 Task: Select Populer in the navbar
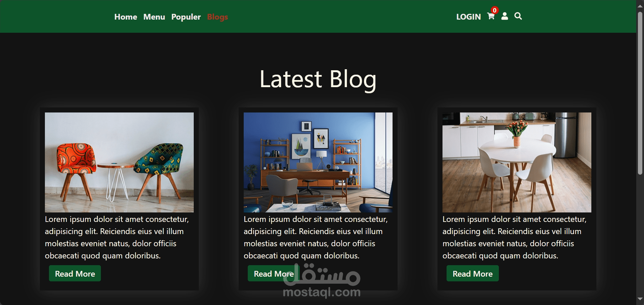(x=186, y=17)
